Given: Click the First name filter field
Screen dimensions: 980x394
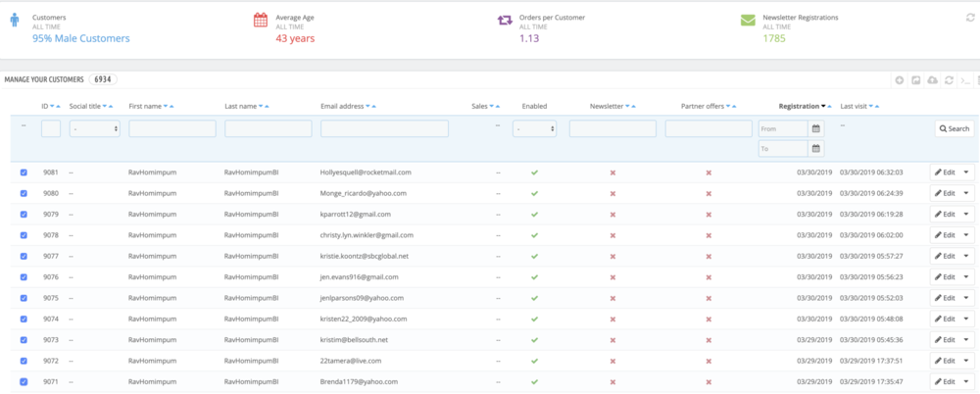Looking at the screenshot, I should click(172, 128).
